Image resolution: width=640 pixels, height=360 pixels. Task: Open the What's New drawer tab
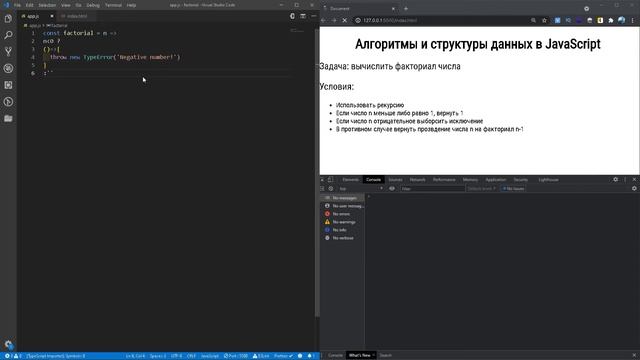coord(359,356)
